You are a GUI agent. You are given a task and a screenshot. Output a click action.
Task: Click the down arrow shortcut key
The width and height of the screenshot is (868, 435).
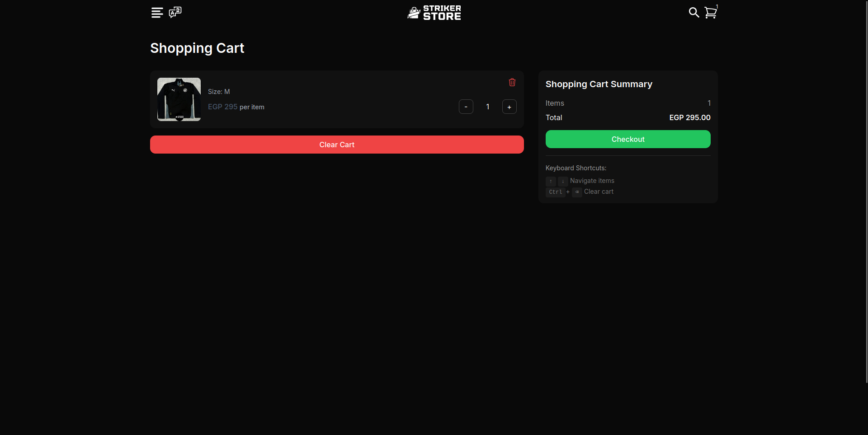(x=562, y=181)
